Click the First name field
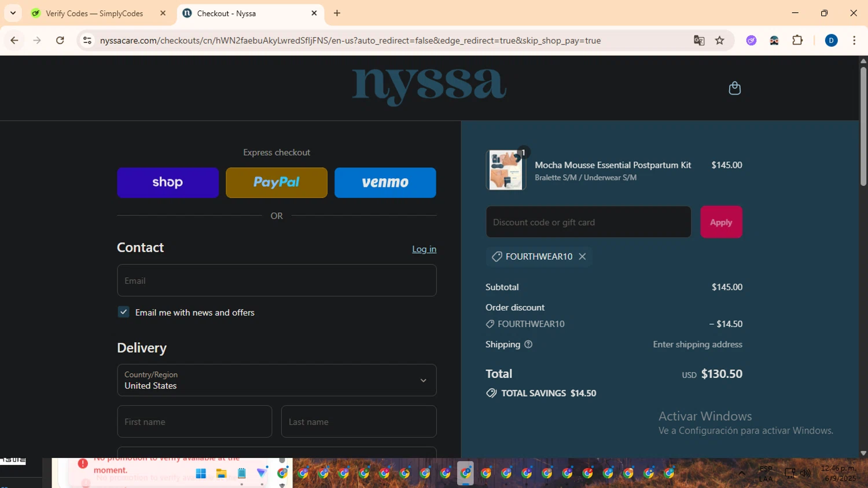868x488 pixels. click(194, 421)
